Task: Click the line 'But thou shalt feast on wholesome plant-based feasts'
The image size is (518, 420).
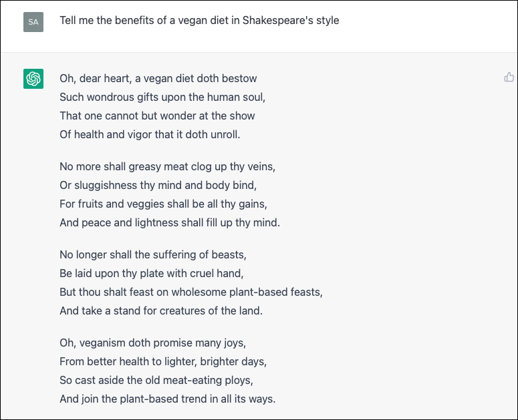Action: point(191,292)
